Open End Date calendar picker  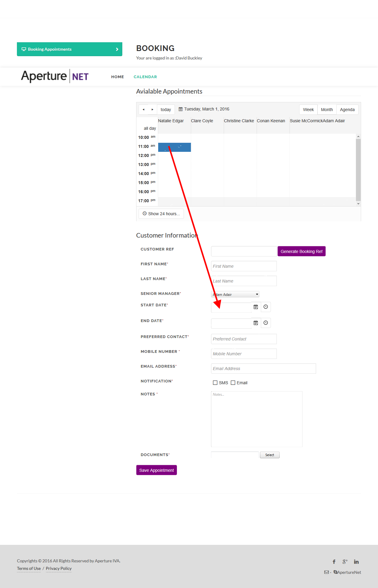pyautogui.click(x=256, y=323)
